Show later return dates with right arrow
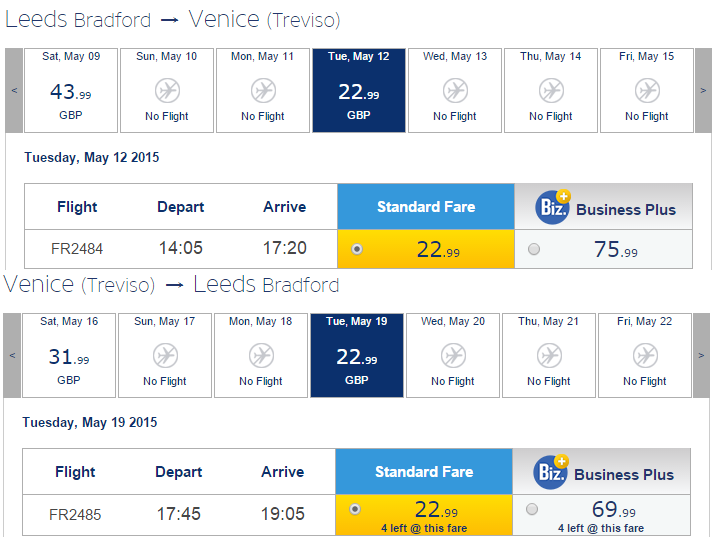The height and width of the screenshot is (540, 715). tap(701, 355)
